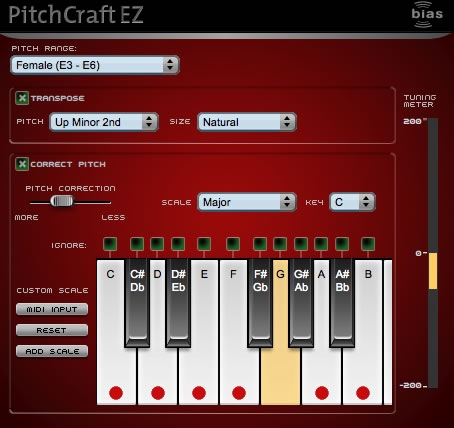Open the Key dropdown set to C

coord(352,202)
